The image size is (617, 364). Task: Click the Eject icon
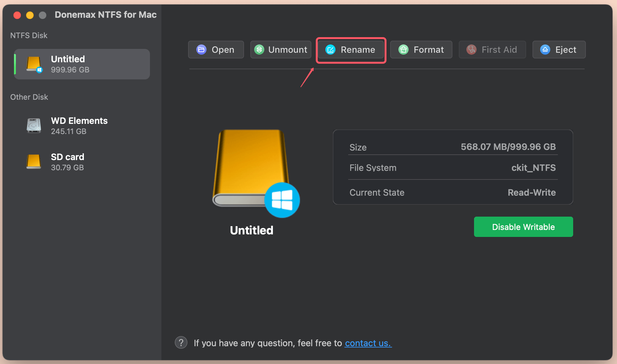click(x=545, y=50)
